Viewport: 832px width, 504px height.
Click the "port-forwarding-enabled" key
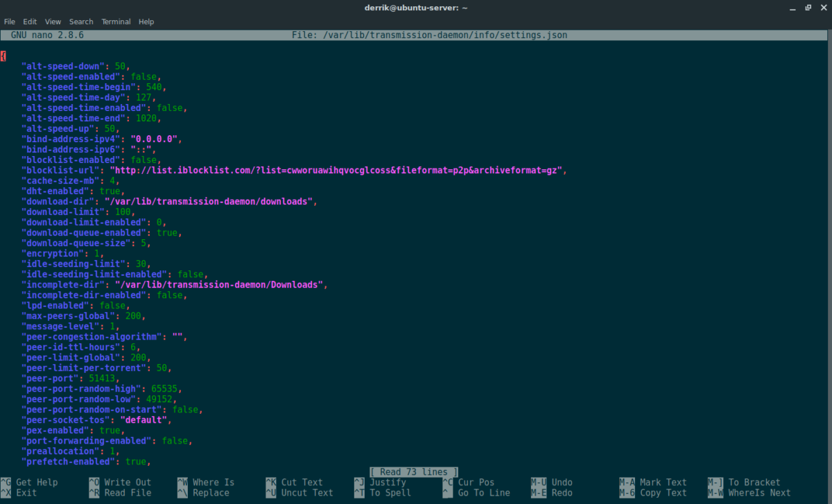(x=86, y=441)
